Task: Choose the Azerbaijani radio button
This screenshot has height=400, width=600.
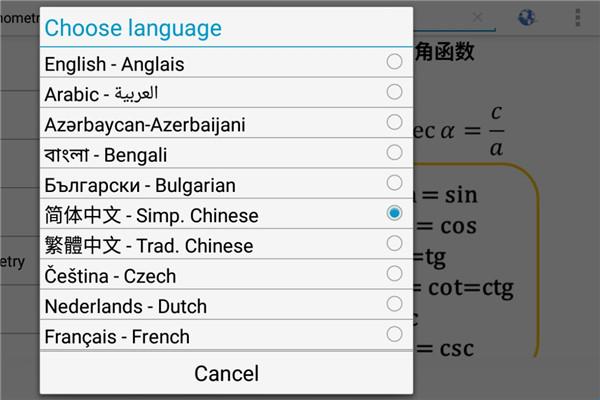Action: (x=394, y=123)
